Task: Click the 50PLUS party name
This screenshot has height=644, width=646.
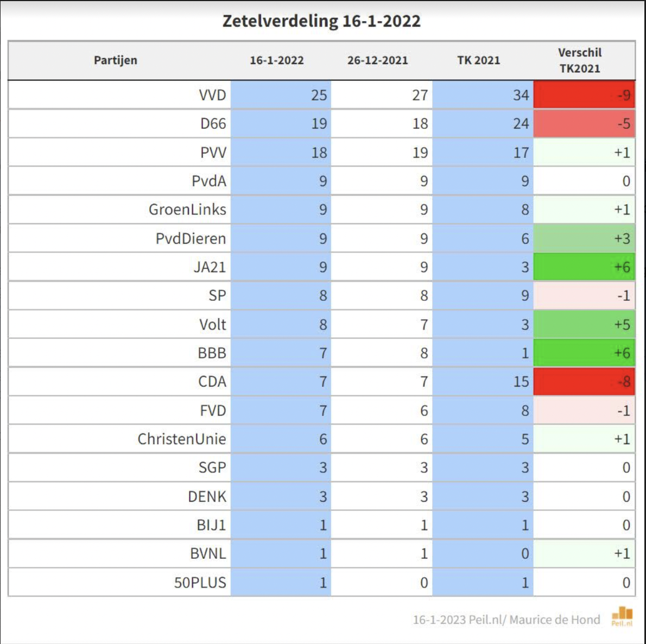Action: [200, 583]
